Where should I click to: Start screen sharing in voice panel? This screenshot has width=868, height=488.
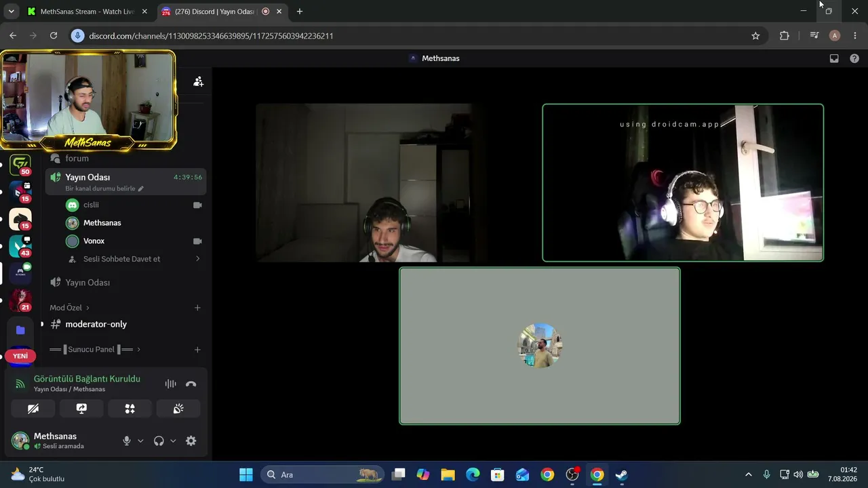[81, 409]
